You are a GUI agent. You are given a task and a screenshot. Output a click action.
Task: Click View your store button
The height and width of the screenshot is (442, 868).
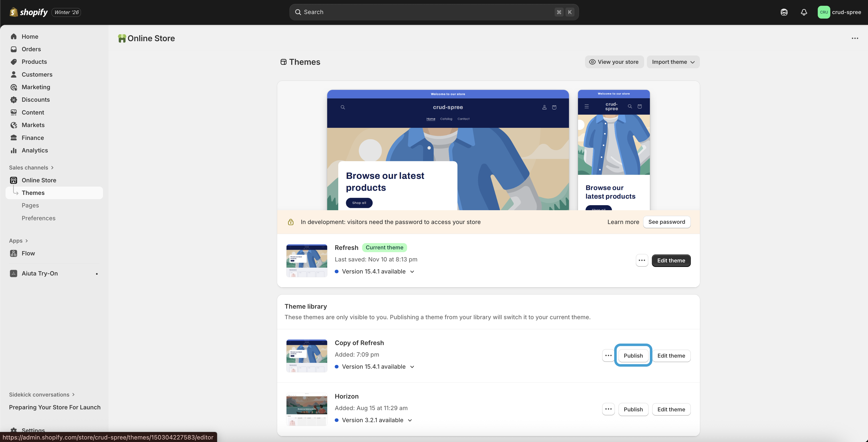point(614,62)
